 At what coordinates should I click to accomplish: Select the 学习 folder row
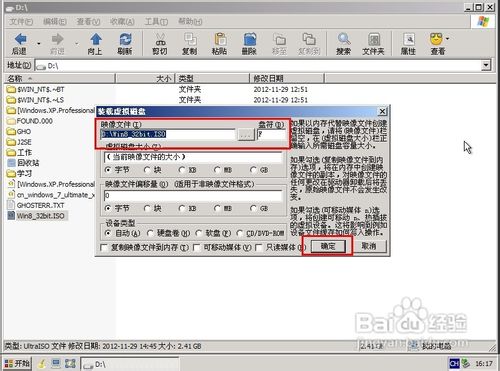click(19, 173)
